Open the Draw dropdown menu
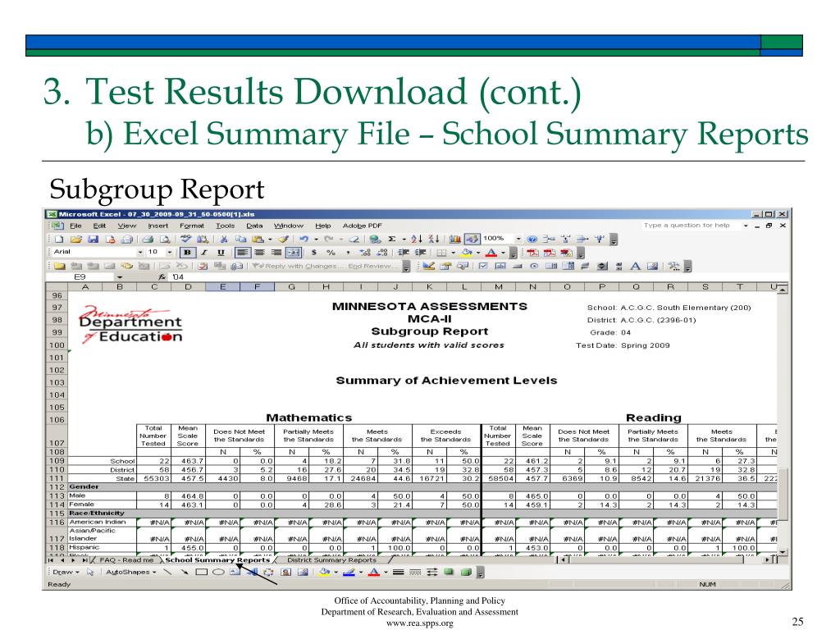840x630 pixels. [x=66, y=572]
